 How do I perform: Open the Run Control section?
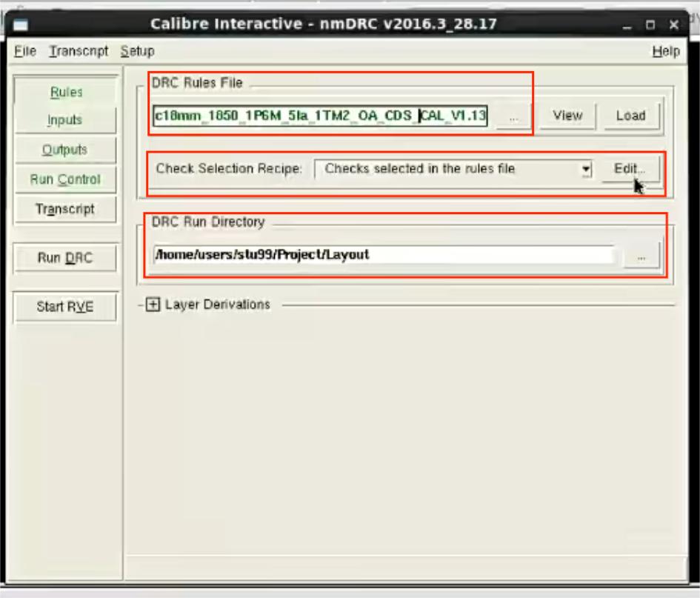click(x=66, y=179)
